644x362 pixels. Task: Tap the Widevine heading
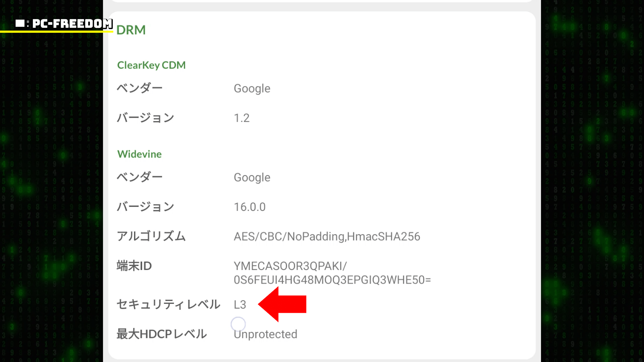click(139, 154)
